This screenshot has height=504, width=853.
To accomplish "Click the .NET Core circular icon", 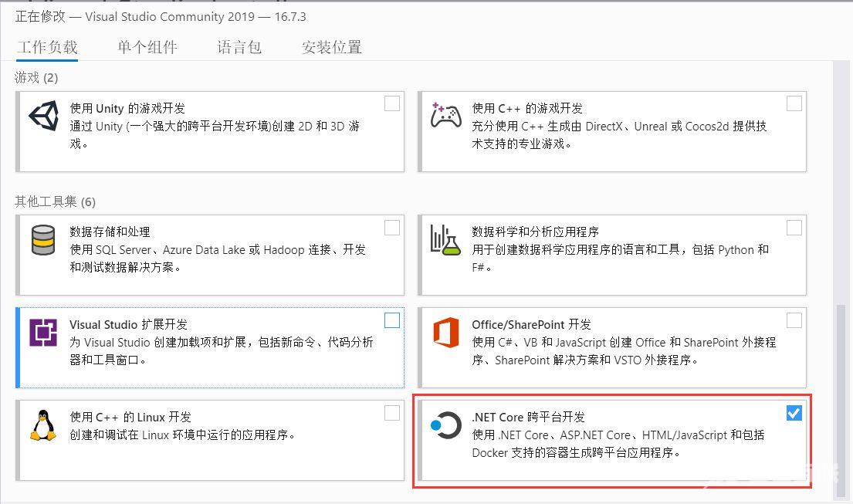I will click(445, 425).
